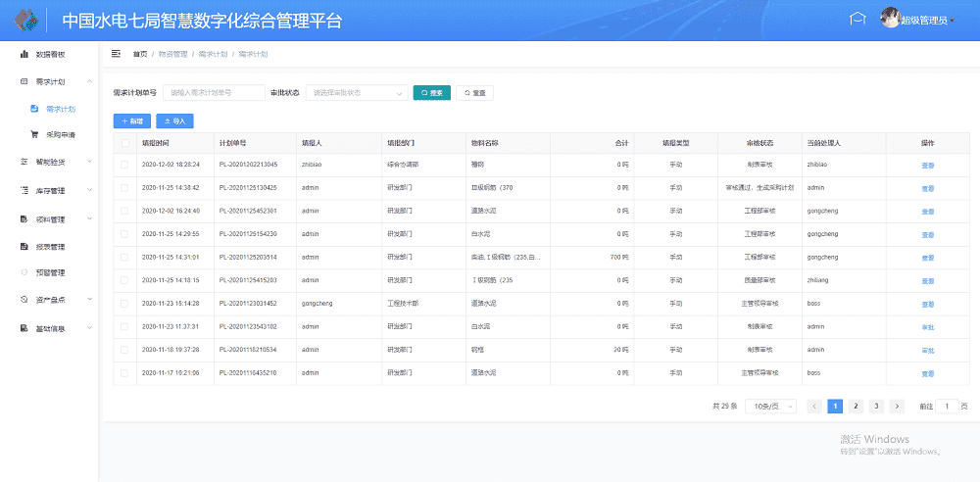Click the sidebar collapse hamburger icon
The height and width of the screenshot is (482, 980).
117,54
